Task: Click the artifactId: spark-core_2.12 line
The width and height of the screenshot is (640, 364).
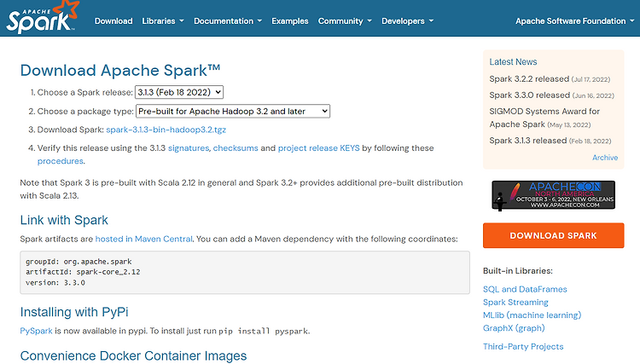Action: (83, 272)
